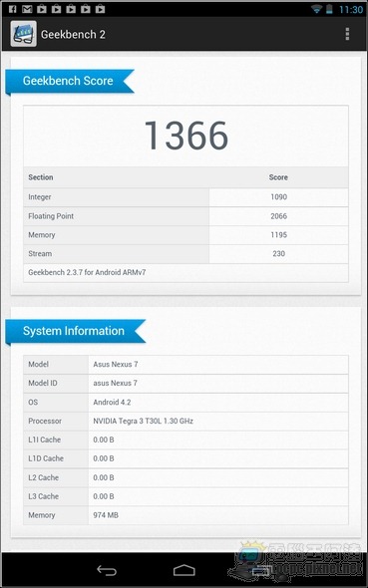Tap the Score column header

coord(278,177)
